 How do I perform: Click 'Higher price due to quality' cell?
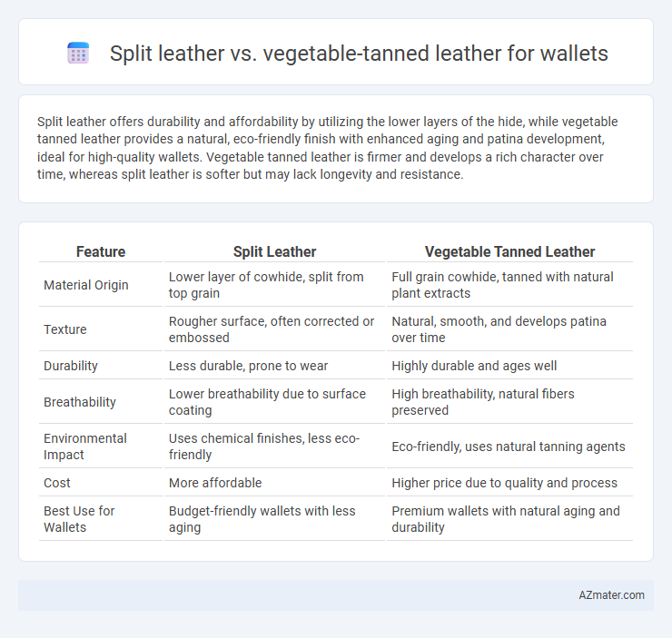[x=504, y=483]
